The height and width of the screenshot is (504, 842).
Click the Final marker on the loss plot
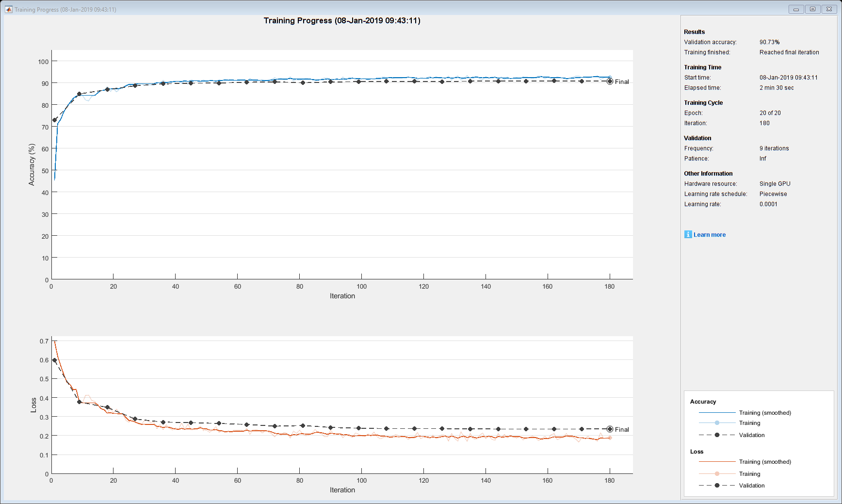(610, 429)
